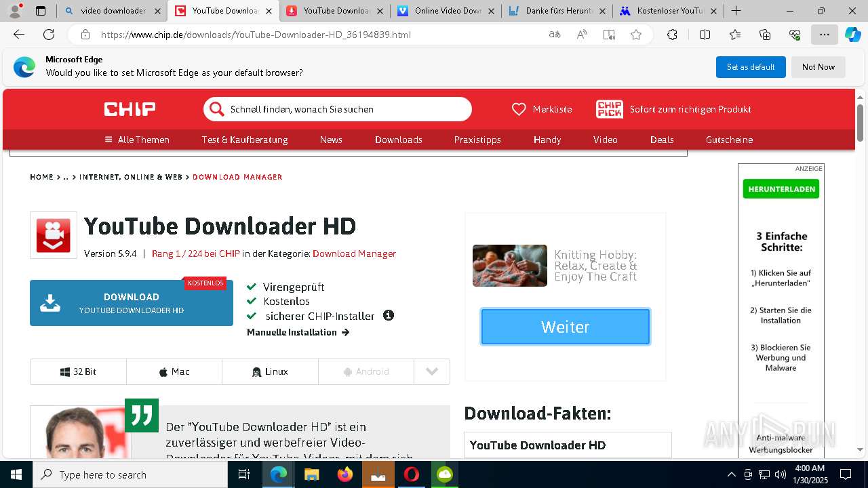This screenshot has width=868, height=488.
Task: Open a new browser tab
Action: click(736, 11)
